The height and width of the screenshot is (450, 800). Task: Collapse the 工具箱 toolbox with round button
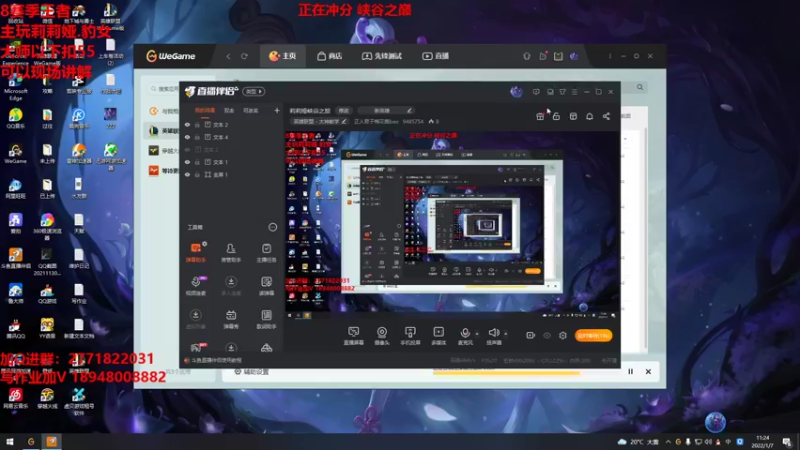click(x=272, y=227)
